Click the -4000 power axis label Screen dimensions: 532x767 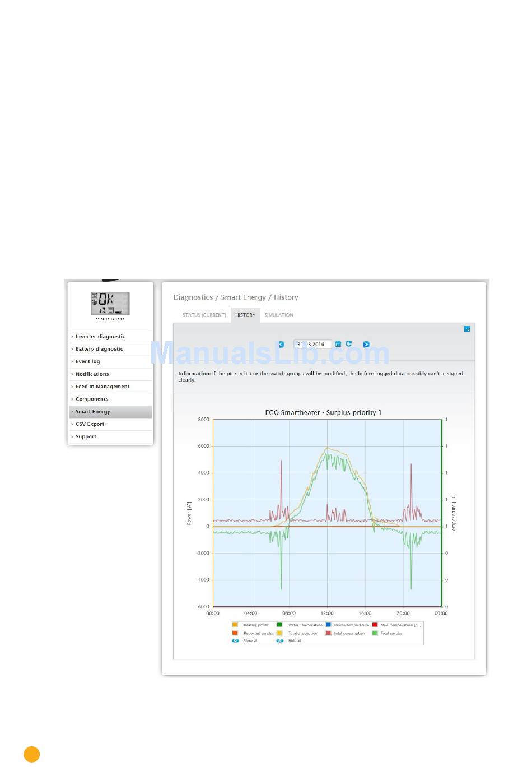pos(203,580)
